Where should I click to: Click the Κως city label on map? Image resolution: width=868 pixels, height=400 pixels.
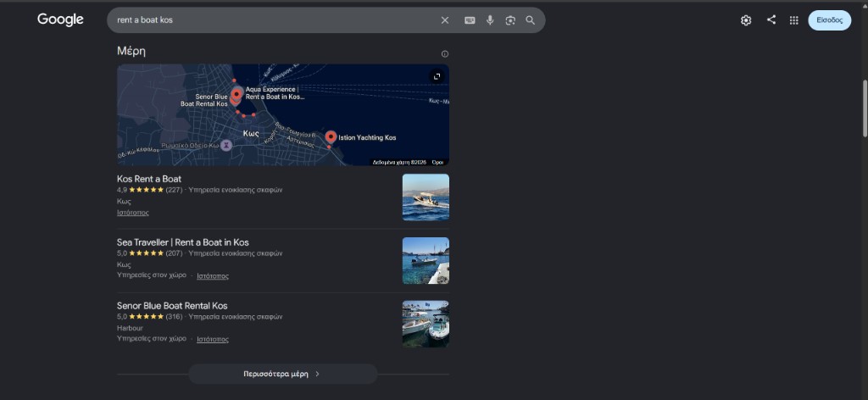click(251, 134)
